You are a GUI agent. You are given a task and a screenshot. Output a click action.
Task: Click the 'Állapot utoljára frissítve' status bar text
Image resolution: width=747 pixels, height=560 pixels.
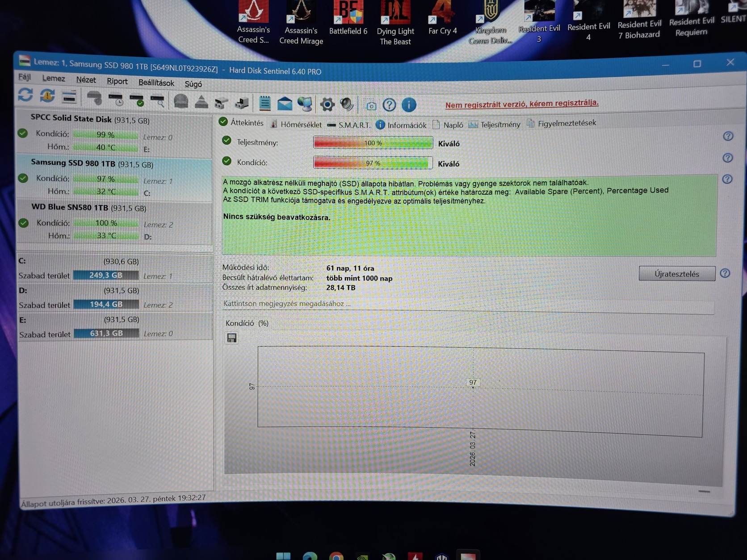[x=113, y=500]
